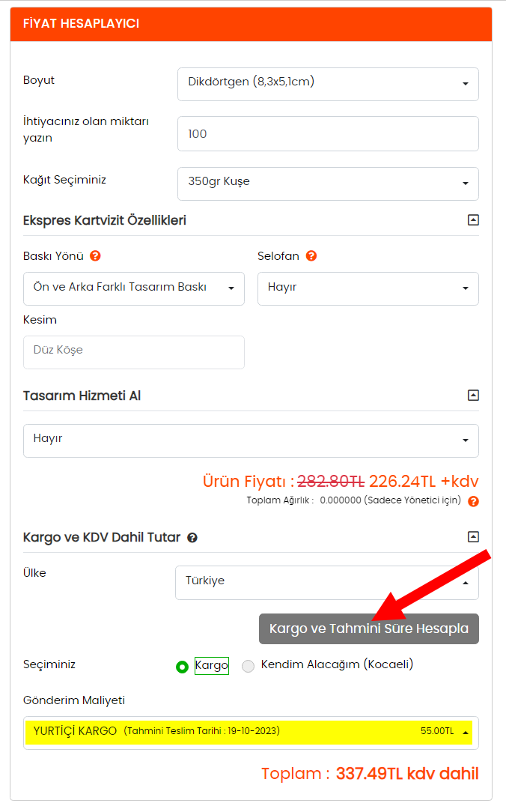Viewport: 506px width, 812px height.
Task: Click the Fiyat Hesaplayıcı header bar
Action: click(251, 24)
